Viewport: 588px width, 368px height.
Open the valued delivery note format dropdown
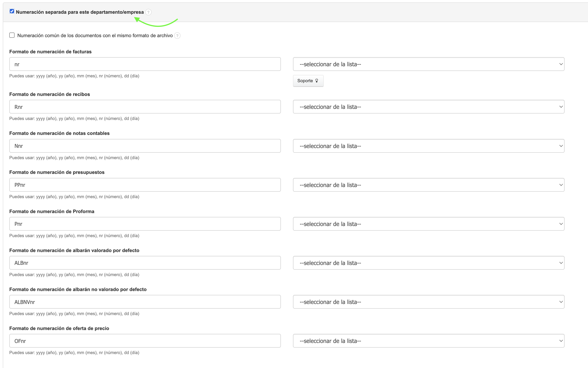[428, 263]
